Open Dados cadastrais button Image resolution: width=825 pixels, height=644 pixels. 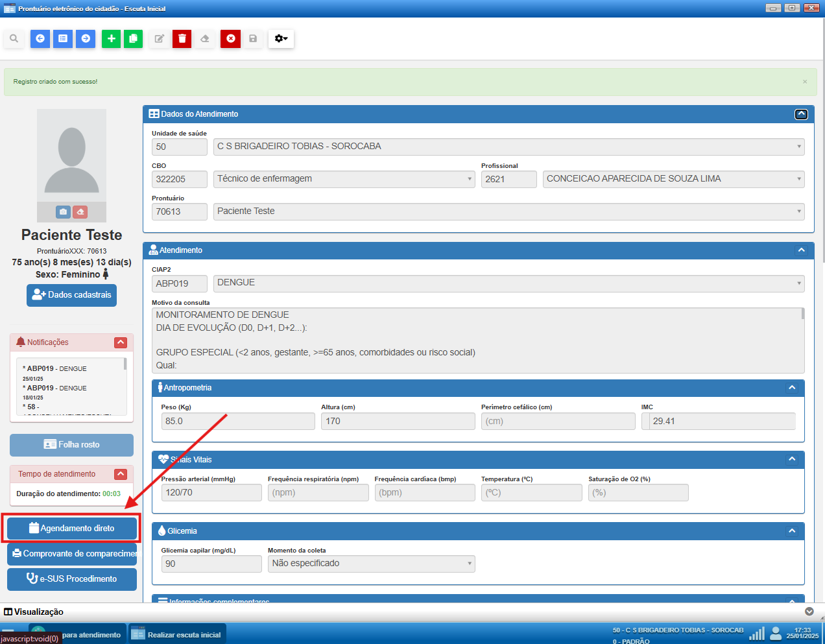click(x=72, y=295)
